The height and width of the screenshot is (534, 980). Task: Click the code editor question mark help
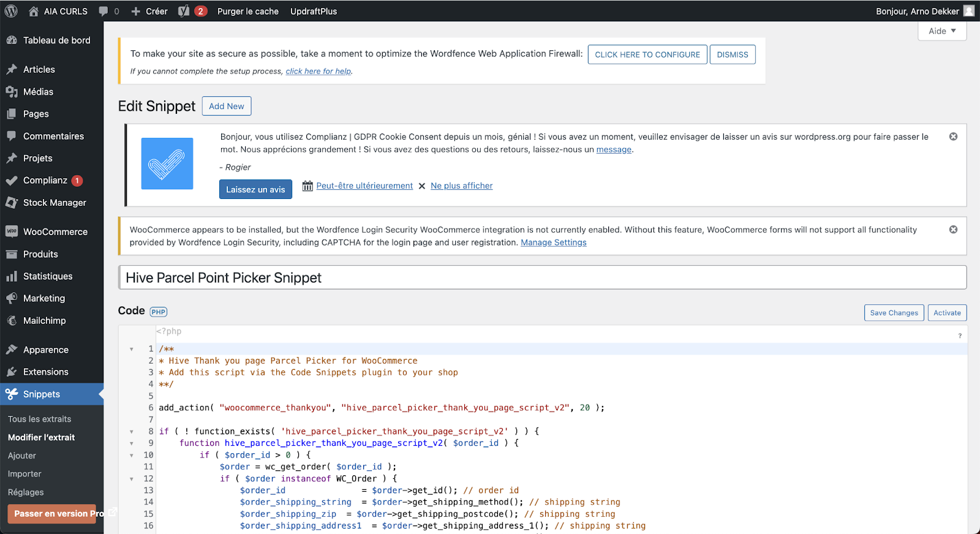tap(960, 336)
